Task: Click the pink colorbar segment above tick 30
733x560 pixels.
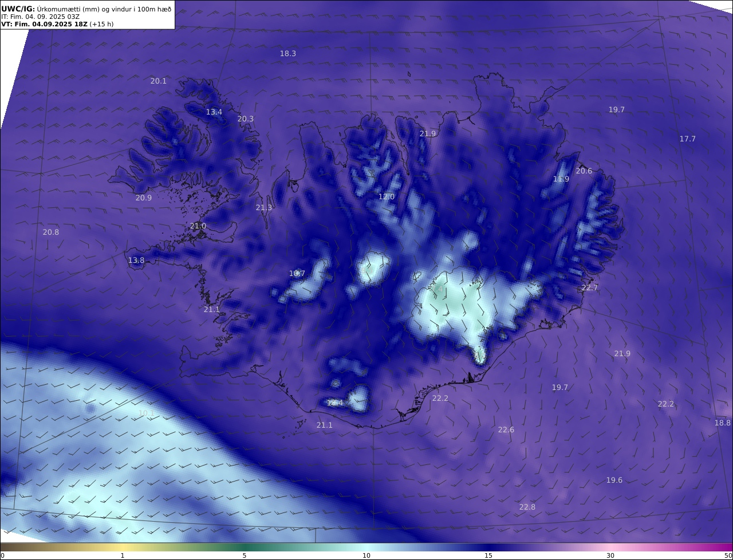Action: click(x=610, y=547)
